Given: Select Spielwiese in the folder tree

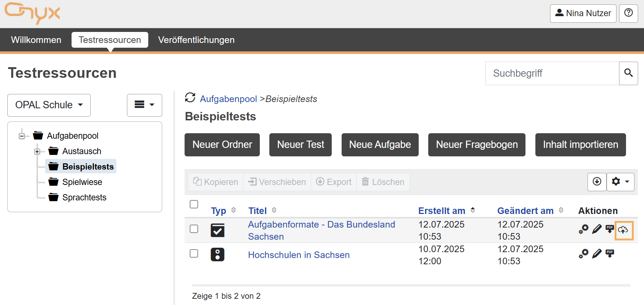Looking at the screenshot, I should click(x=82, y=182).
